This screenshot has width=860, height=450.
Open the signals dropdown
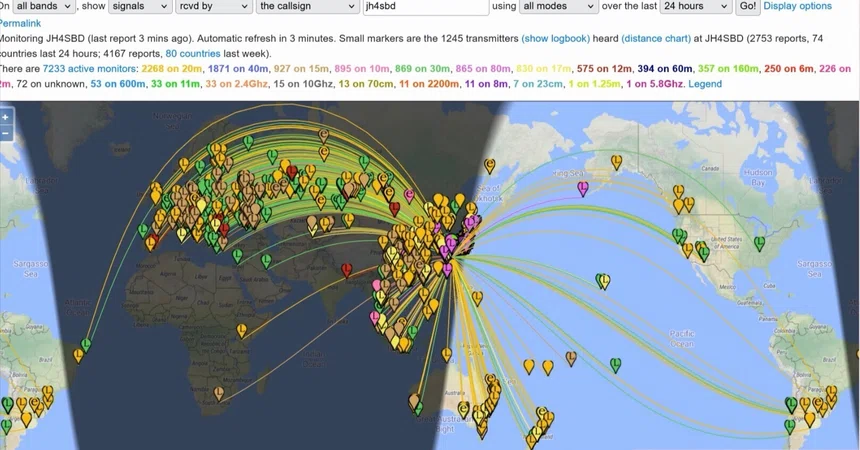tap(140, 6)
